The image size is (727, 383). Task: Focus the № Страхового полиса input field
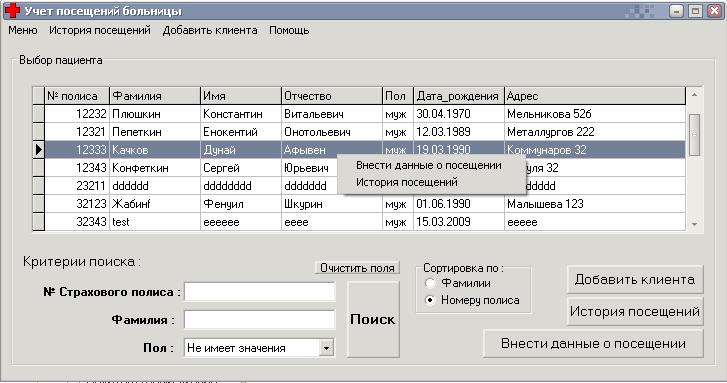click(x=259, y=292)
